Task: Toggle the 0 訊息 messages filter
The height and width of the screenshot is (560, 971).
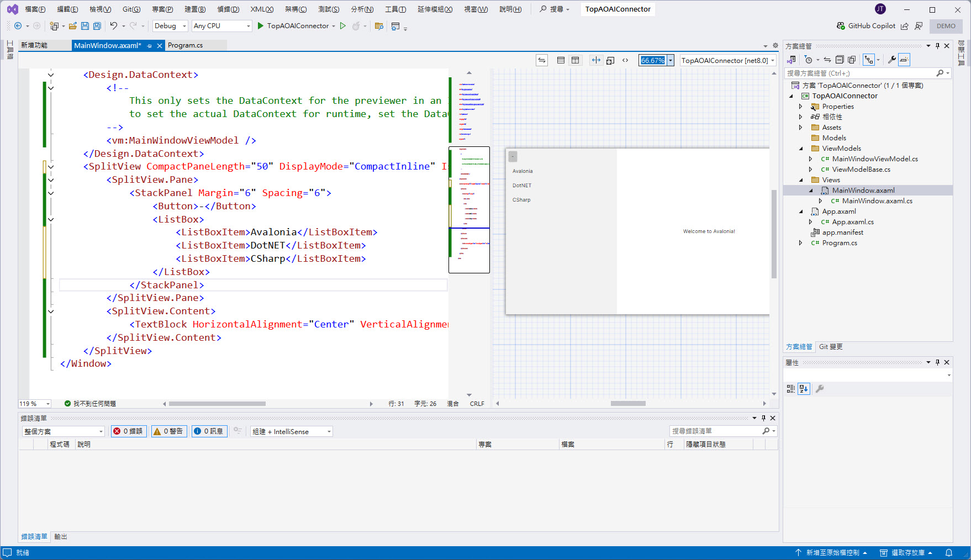Action: tap(209, 431)
